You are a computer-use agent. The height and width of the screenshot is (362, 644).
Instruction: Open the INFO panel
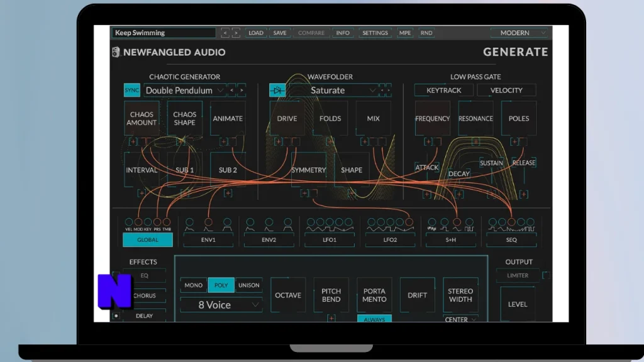click(343, 33)
